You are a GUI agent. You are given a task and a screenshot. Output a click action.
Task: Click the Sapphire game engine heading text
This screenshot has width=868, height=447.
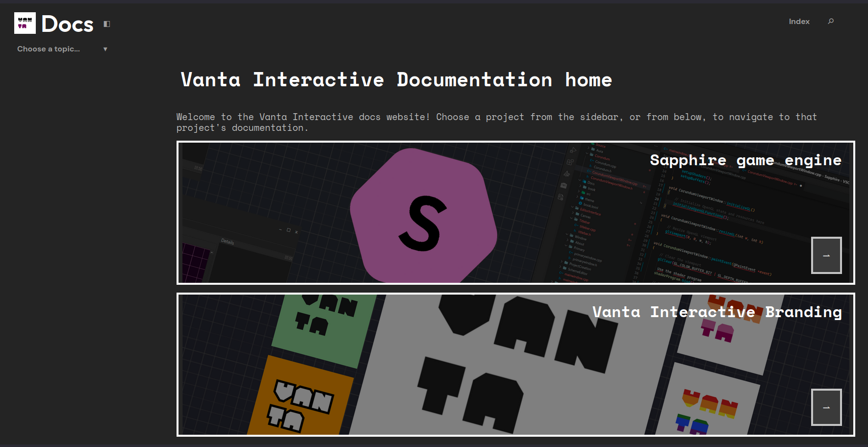(x=745, y=160)
